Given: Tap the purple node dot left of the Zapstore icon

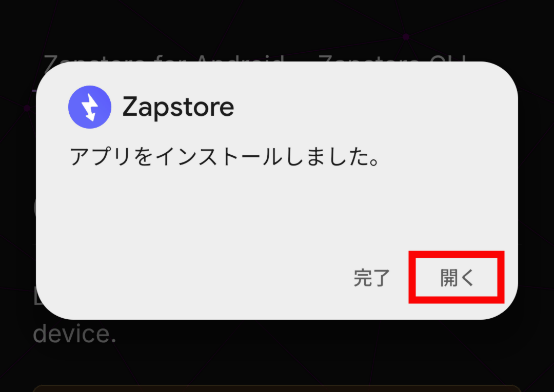Looking at the screenshot, I should 27,108.
